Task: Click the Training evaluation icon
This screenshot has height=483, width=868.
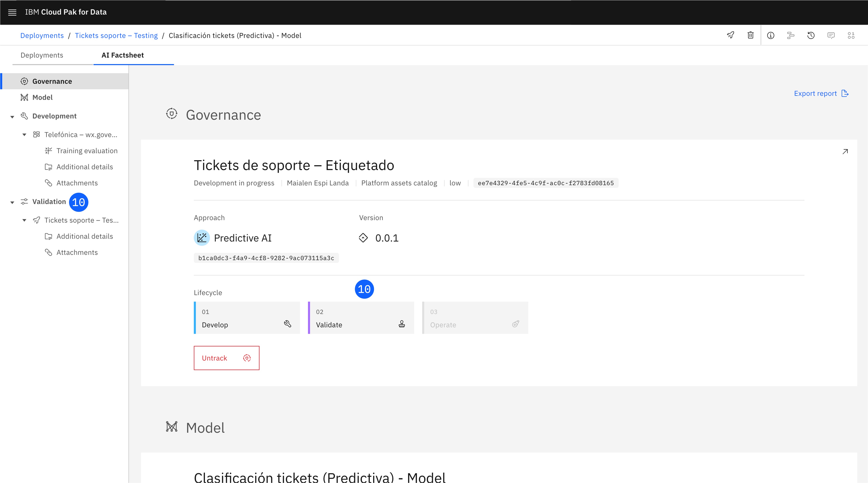Action: [49, 151]
